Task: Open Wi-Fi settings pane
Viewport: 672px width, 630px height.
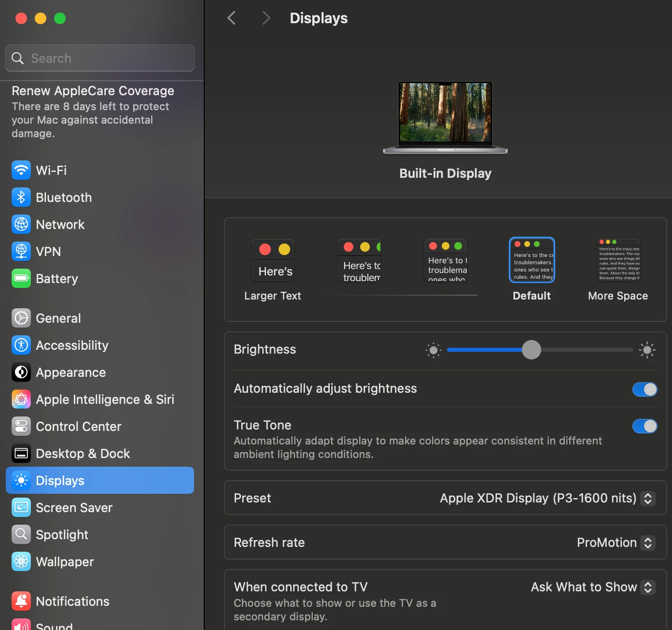Action: point(100,170)
